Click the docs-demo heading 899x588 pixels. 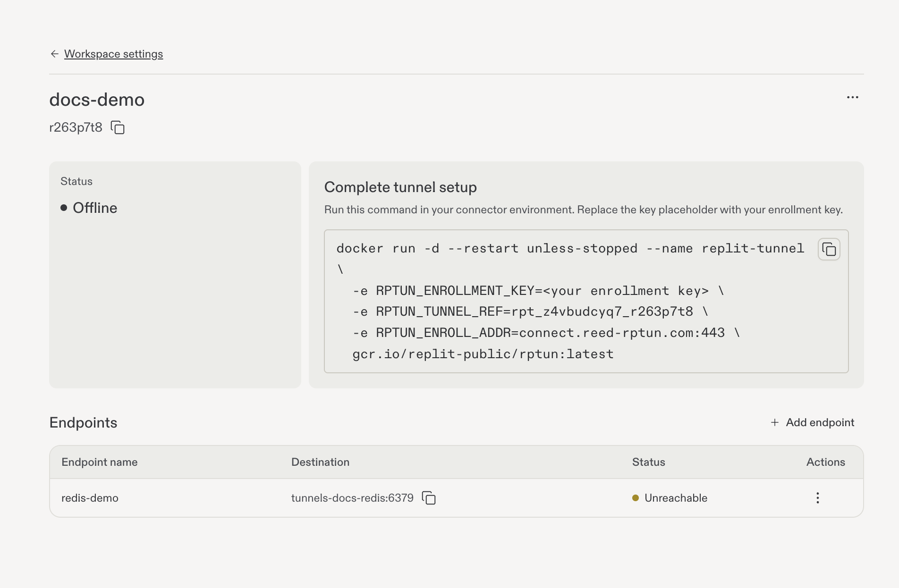97,100
